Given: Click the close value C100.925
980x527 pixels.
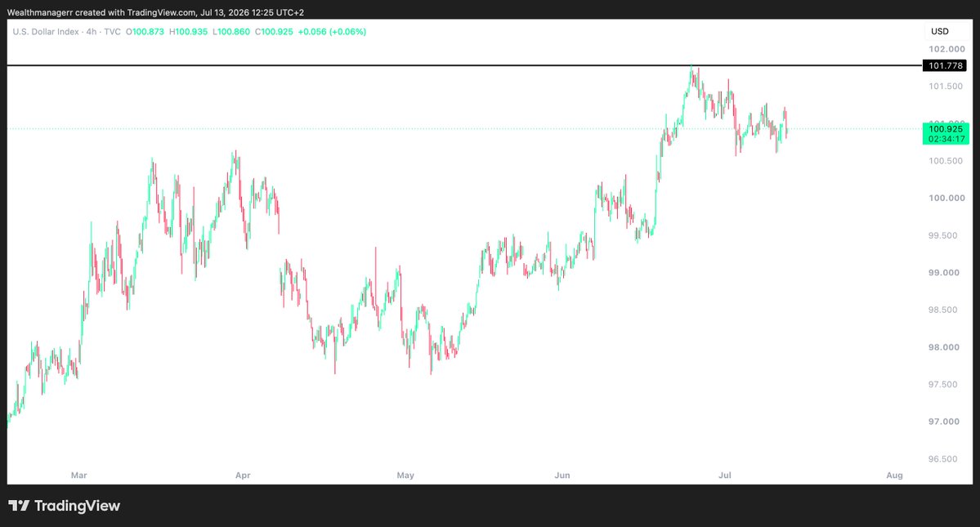Looking at the screenshot, I should [x=274, y=31].
